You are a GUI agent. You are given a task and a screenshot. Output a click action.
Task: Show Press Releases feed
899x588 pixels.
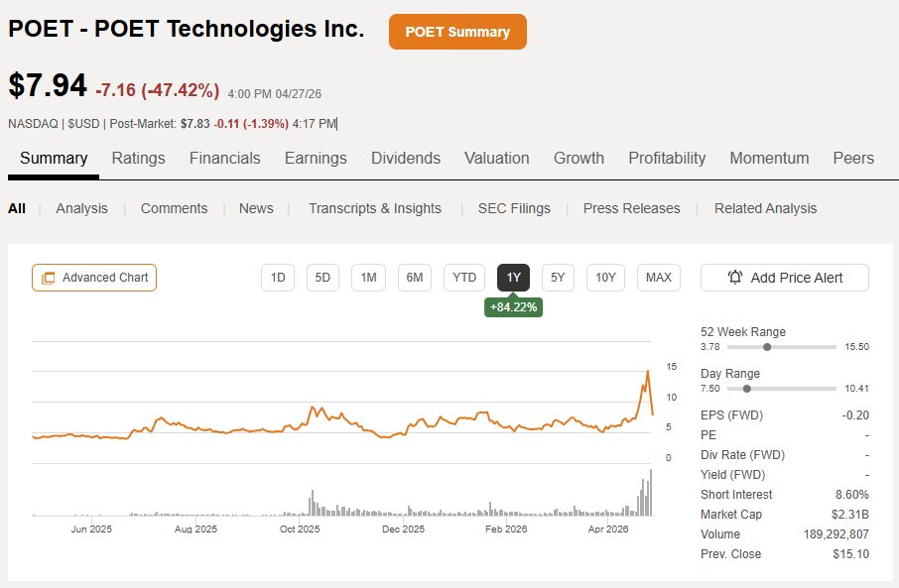(631, 208)
